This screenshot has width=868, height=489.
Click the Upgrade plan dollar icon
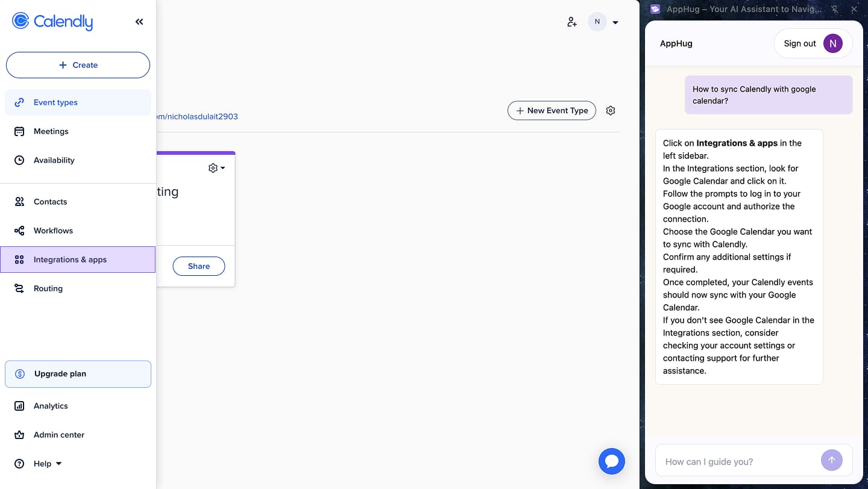click(x=20, y=374)
